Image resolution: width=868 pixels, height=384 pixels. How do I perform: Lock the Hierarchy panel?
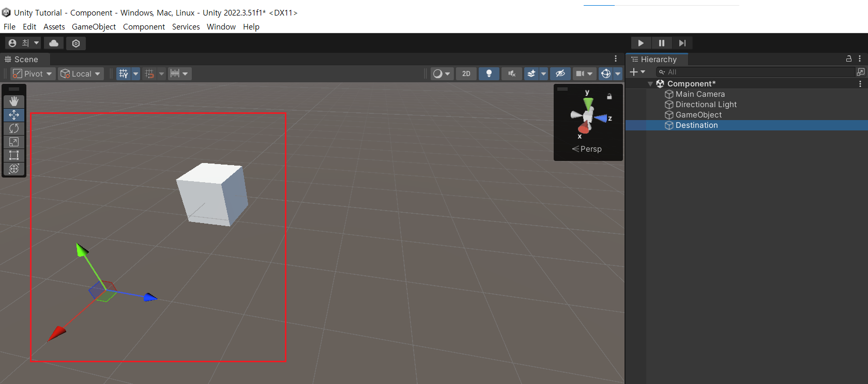point(848,59)
